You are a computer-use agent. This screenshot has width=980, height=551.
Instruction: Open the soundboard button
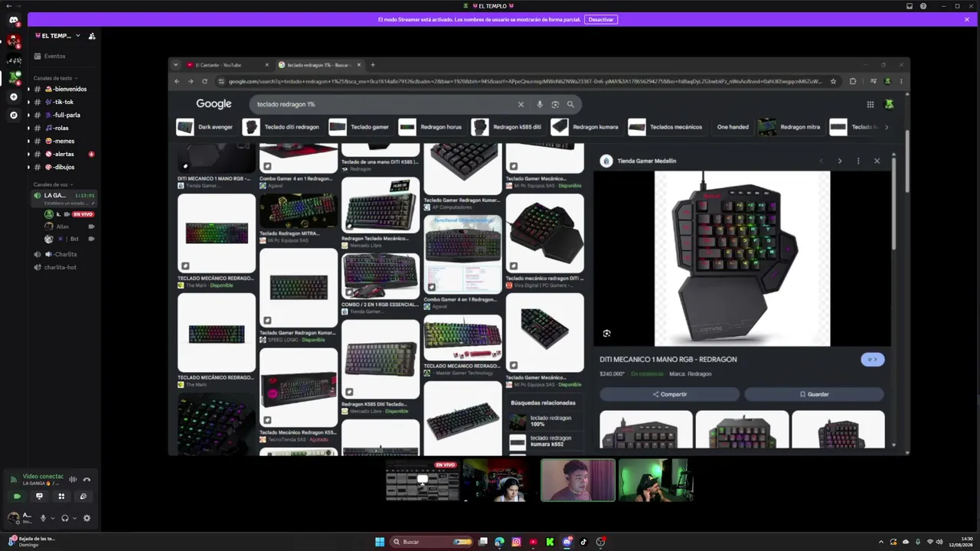click(x=83, y=496)
